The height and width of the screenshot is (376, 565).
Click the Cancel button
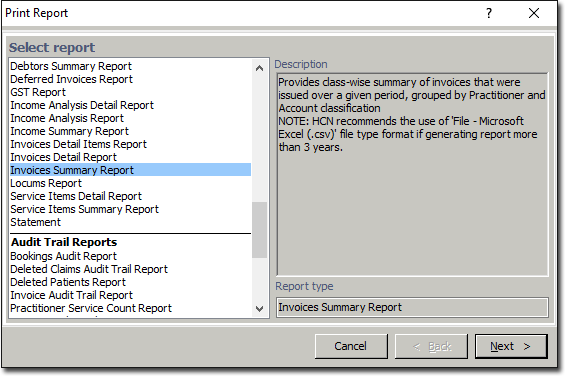point(351,346)
